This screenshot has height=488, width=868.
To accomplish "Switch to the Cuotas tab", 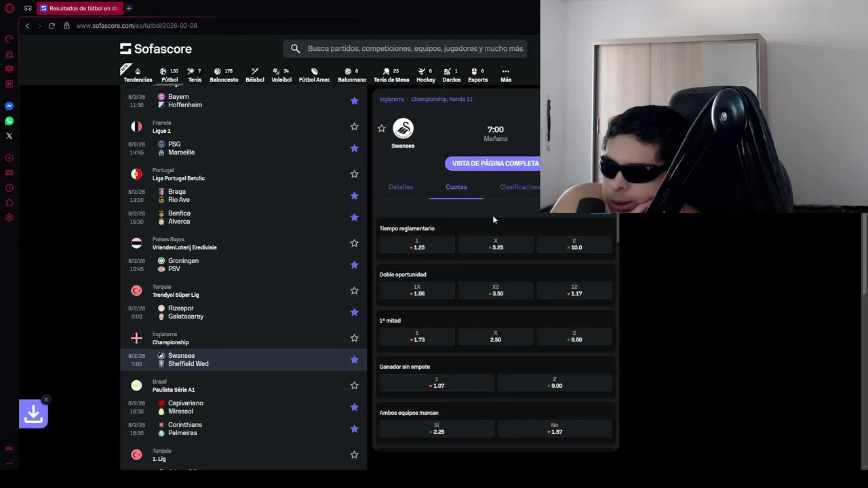I will coord(456,187).
